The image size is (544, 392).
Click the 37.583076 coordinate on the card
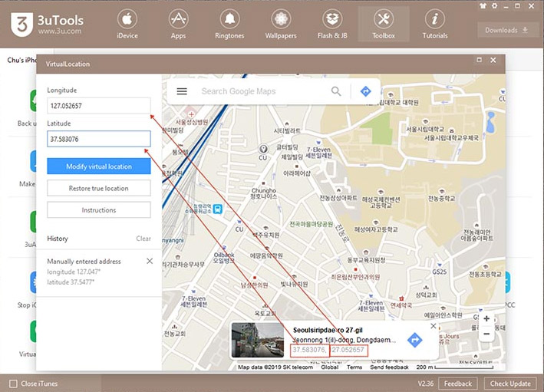[309, 350]
